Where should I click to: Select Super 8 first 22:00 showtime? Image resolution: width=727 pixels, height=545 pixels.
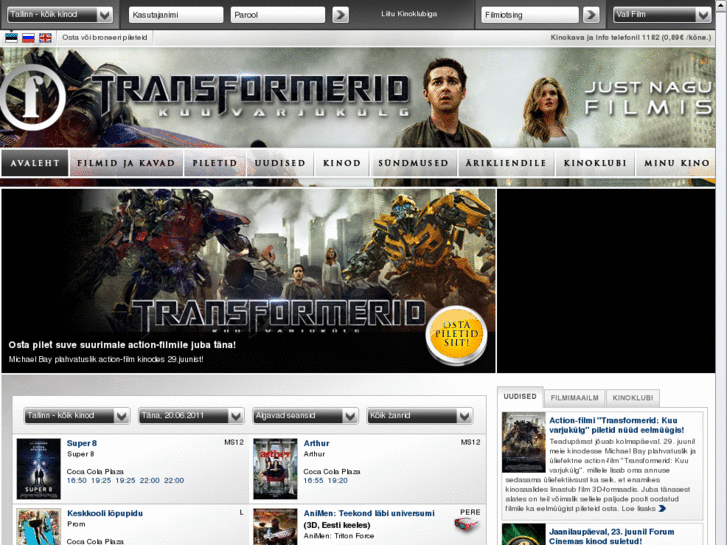click(149, 481)
